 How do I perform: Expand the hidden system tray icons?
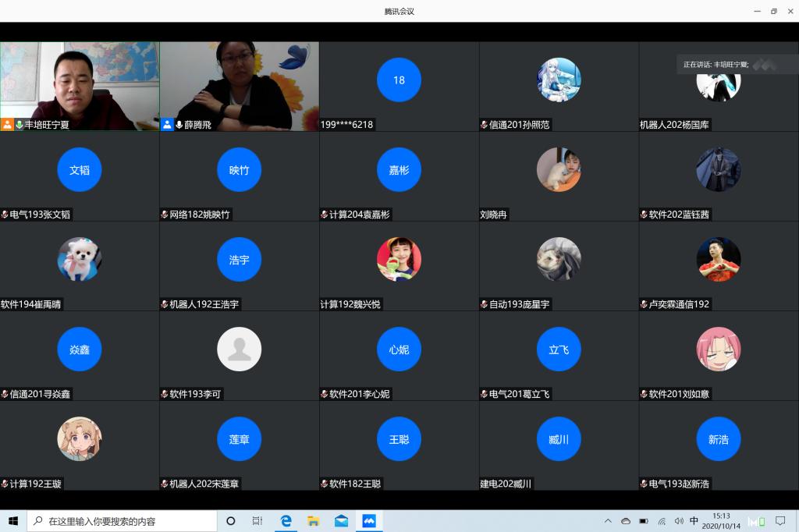coord(608,521)
